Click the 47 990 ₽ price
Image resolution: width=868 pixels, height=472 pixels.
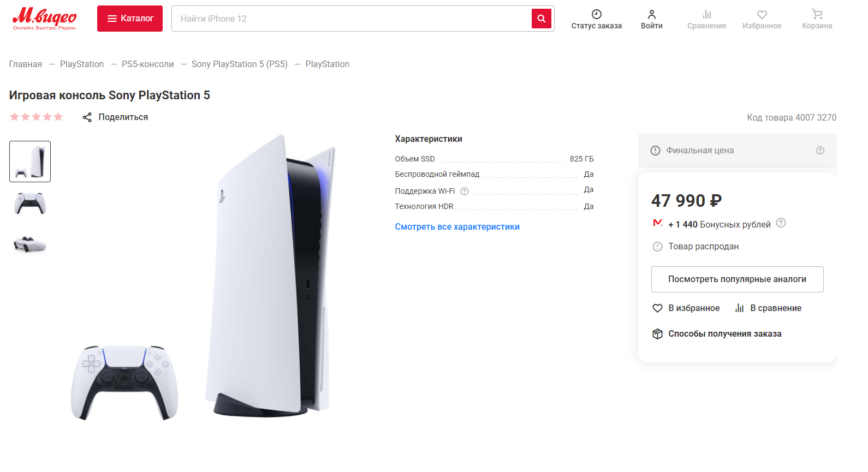point(687,201)
